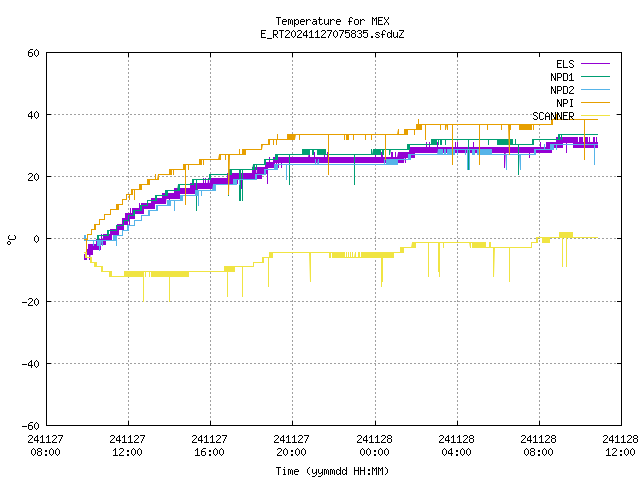The width and height of the screenshot is (640, 480).
Task: Click the x-axis label 241127 12:00
Action: [x=127, y=446]
